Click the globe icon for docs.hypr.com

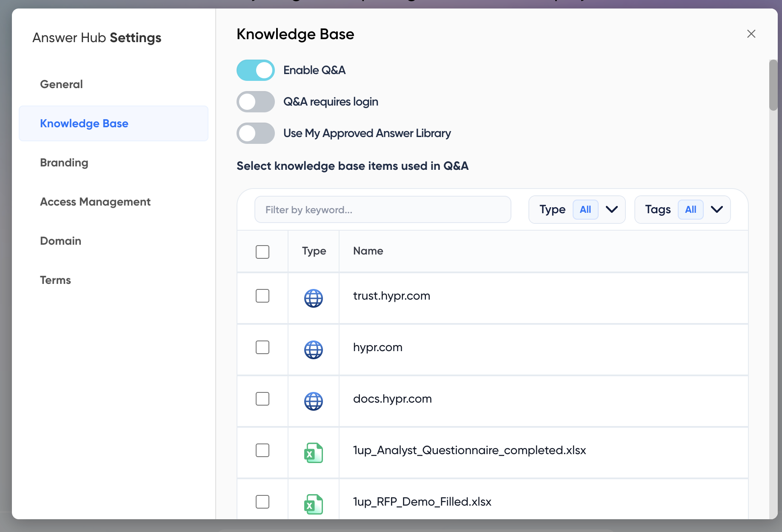(313, 401)
